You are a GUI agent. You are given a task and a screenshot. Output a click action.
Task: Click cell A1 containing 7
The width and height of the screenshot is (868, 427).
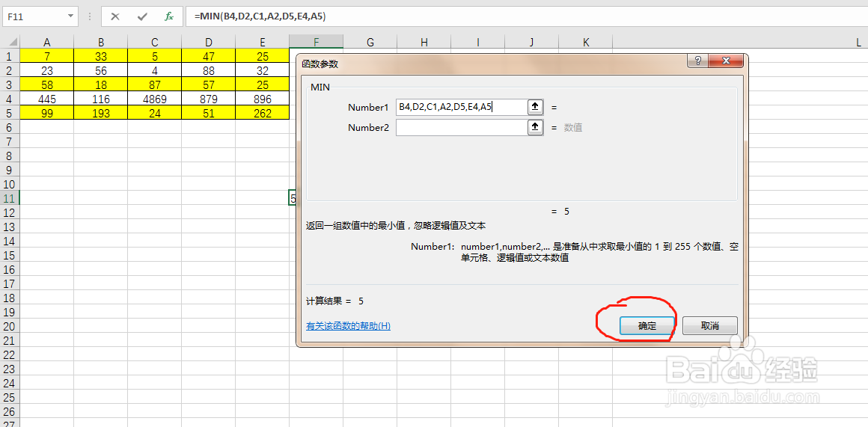47,56
